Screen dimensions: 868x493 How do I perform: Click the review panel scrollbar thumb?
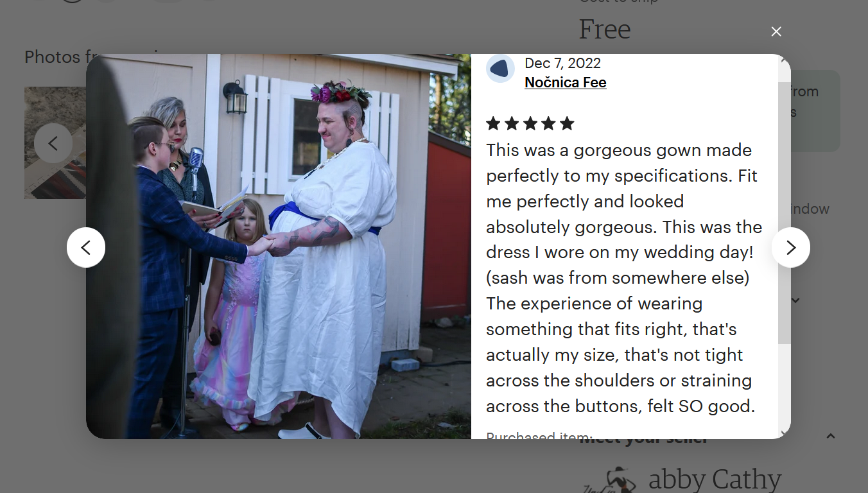pyautogui.click(x=784, y=212)
